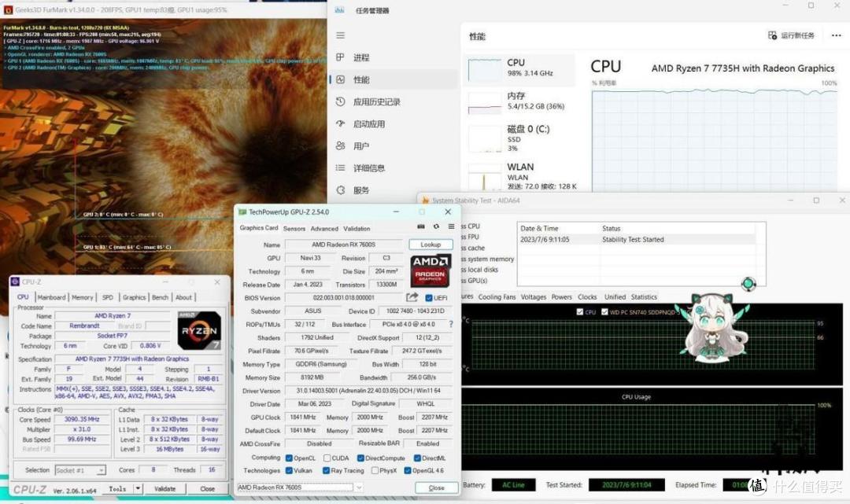Click GPU-Z refresh icon
The image size is (850, 504).
pos(436,226)
